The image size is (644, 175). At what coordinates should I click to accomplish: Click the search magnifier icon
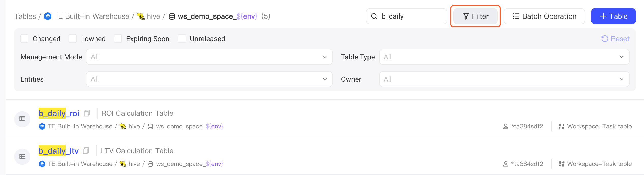point(374,16)
